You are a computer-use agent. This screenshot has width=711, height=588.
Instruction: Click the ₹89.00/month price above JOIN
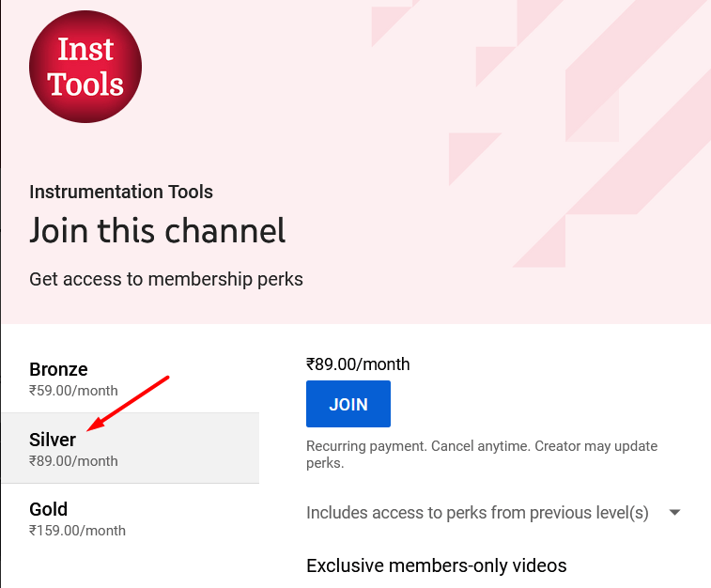(x=358, y=364)
